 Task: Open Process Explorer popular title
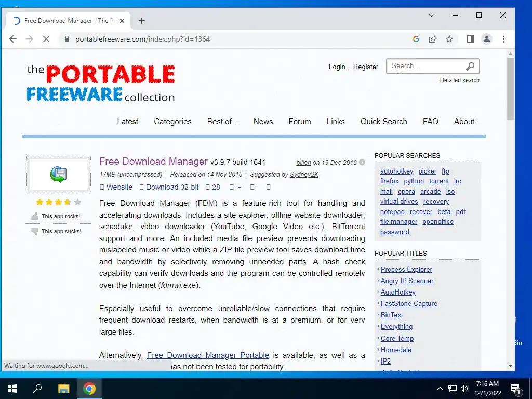pos(406,270)
